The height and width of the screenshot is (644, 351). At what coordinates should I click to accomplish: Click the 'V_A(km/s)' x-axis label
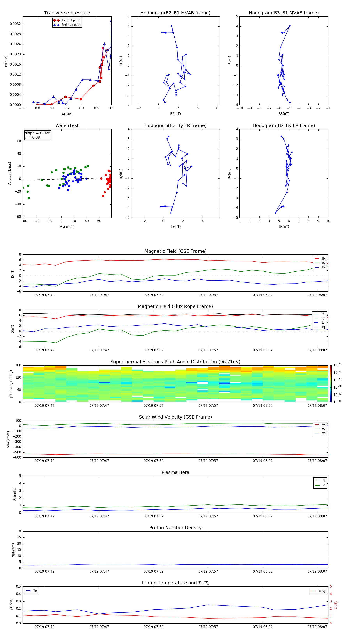coord(67,227)
